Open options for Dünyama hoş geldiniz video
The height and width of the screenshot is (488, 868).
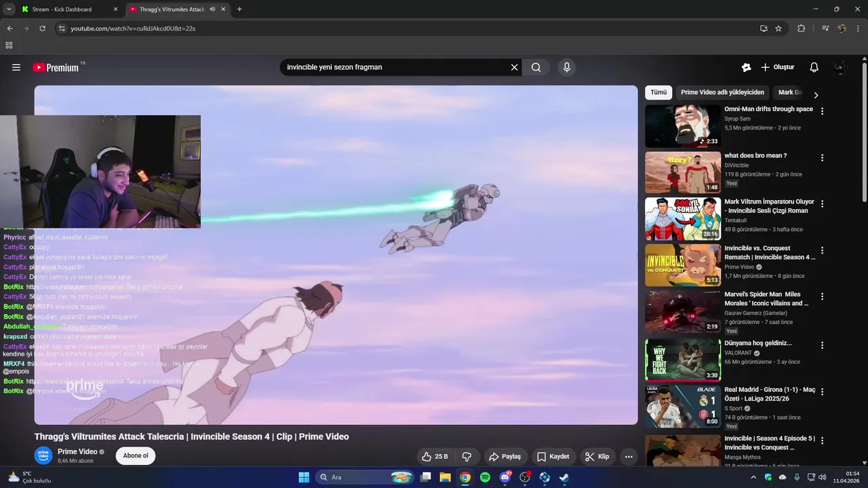[822, 345]
